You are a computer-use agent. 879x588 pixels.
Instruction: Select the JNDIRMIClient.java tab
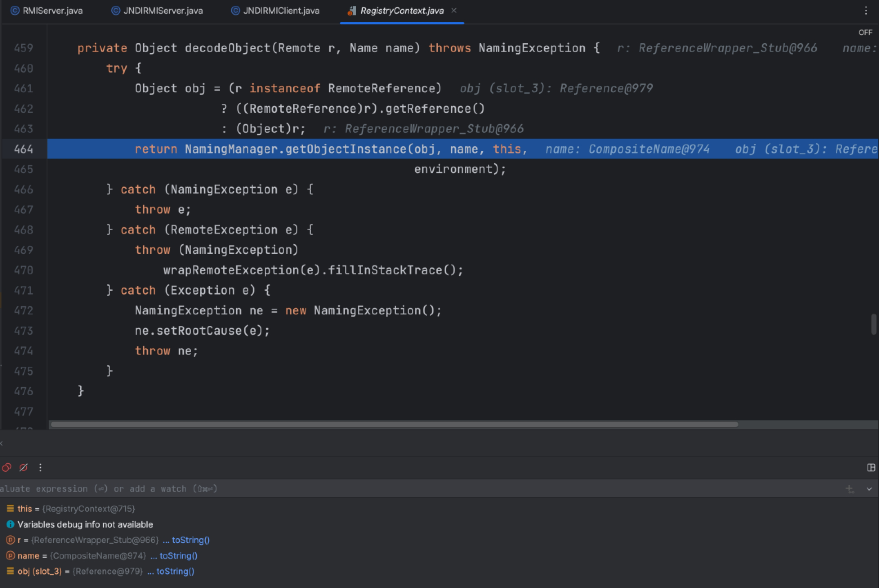(x=275, y=11)
